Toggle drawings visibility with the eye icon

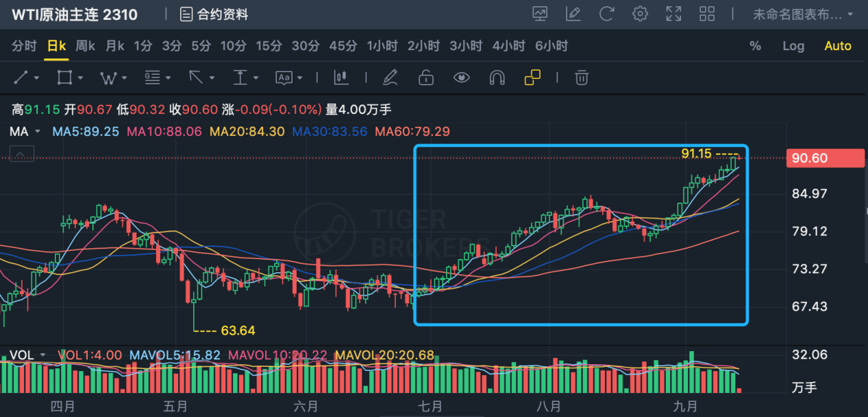click(461, 77)
